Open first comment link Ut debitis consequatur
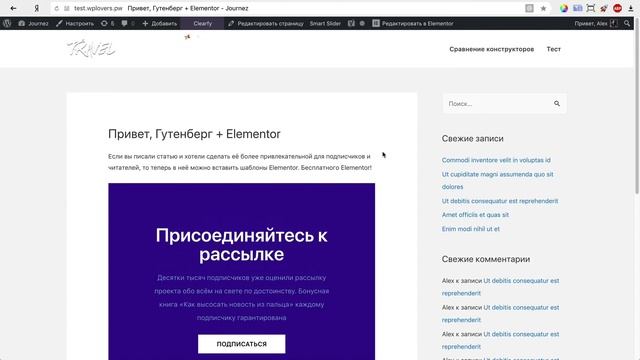This screenshot has height=360, width=640. point(500,287)
